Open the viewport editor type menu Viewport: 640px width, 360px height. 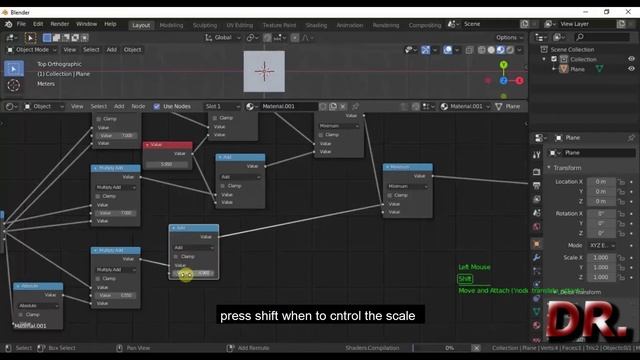pyautogui.click(x=11, y=38)
